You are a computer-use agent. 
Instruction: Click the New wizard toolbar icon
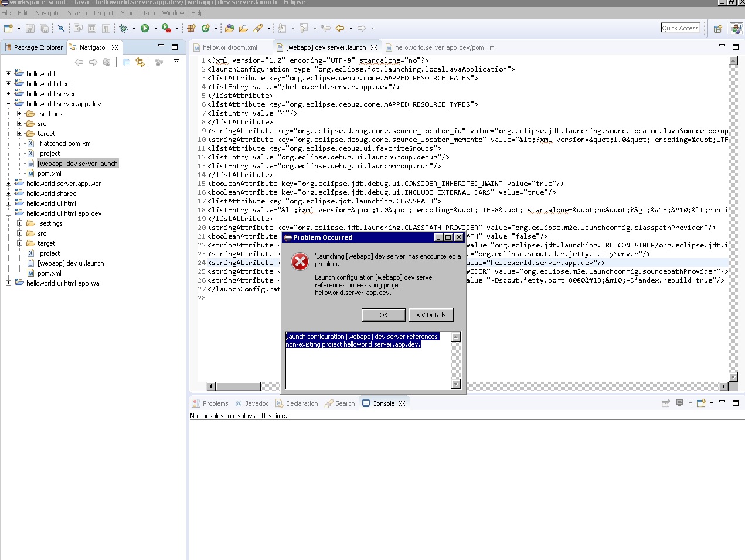click(8, 28)
